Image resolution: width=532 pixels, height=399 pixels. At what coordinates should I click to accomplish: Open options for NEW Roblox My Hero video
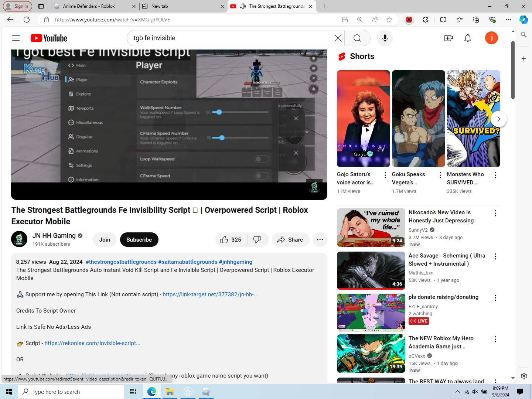pyautogui.click(x=495, y=339)
